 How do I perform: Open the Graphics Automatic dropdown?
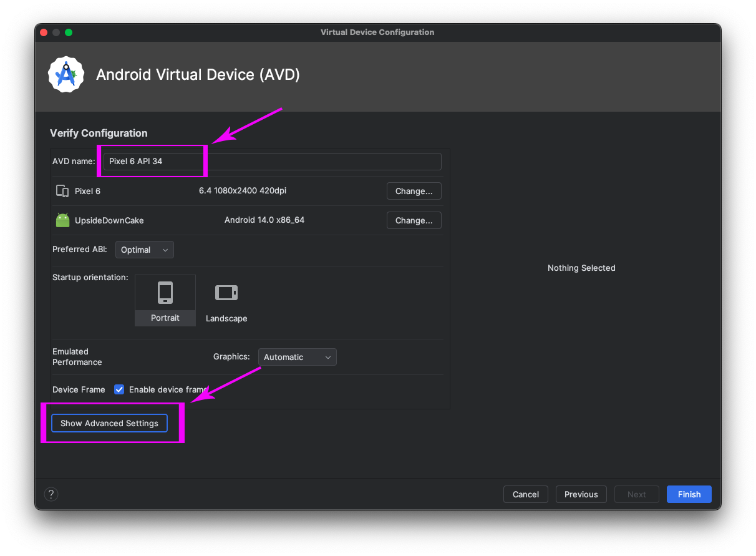(298, 357)
